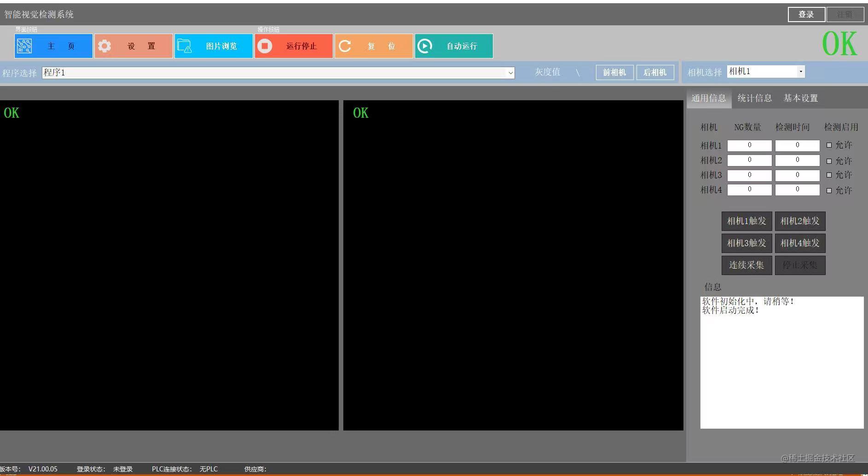Click the version number V21.00.05
868x476 pixels.
click(x=43, y=469)
